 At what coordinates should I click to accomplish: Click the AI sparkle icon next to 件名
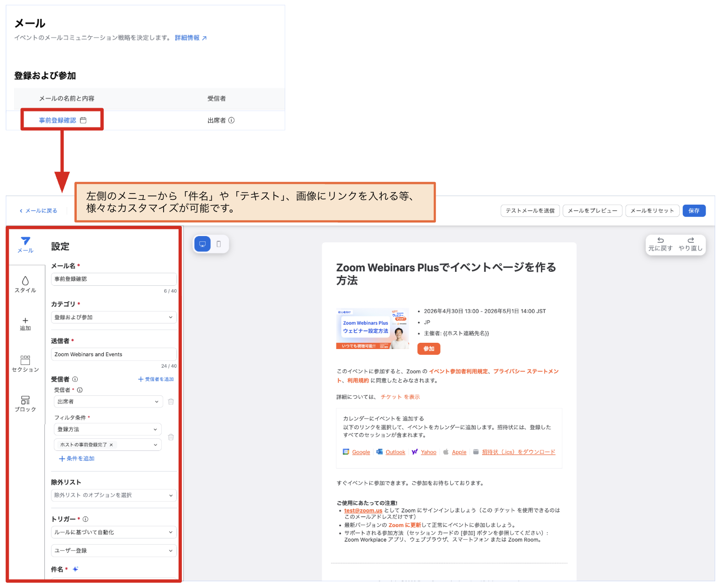[75, 569]
